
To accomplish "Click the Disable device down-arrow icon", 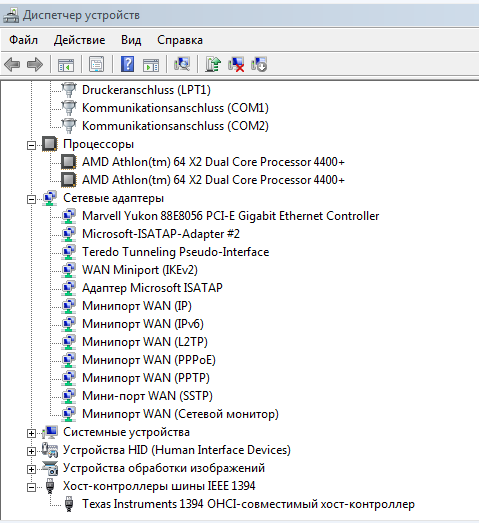I will 259,64.
